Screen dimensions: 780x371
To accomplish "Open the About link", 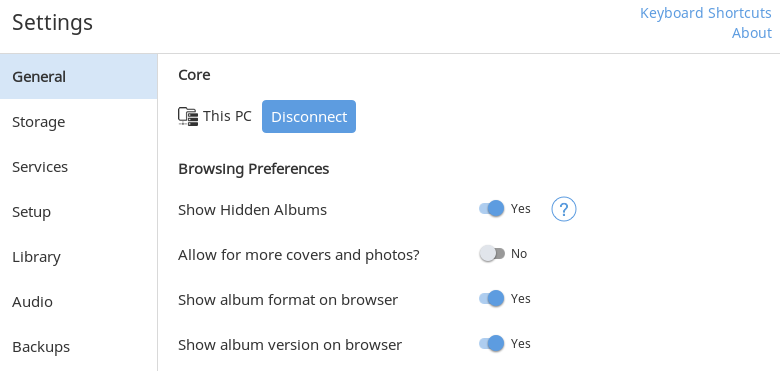I will (752, 33).
